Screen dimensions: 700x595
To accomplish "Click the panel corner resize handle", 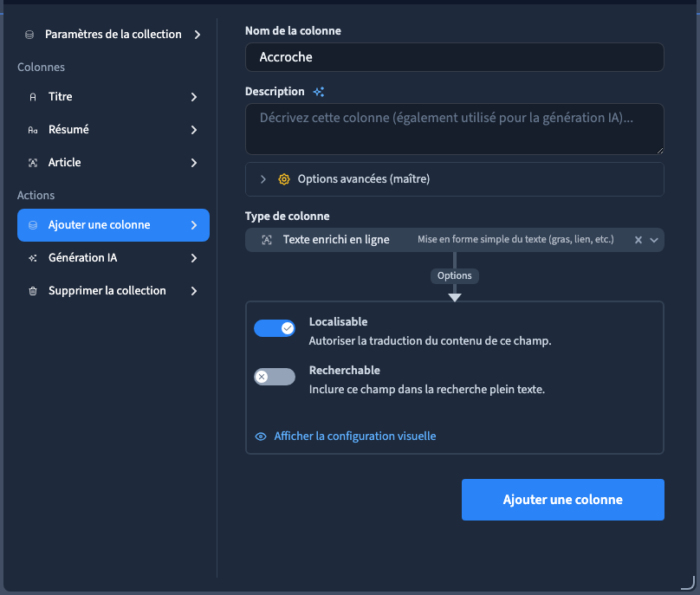I will point(688,583).
